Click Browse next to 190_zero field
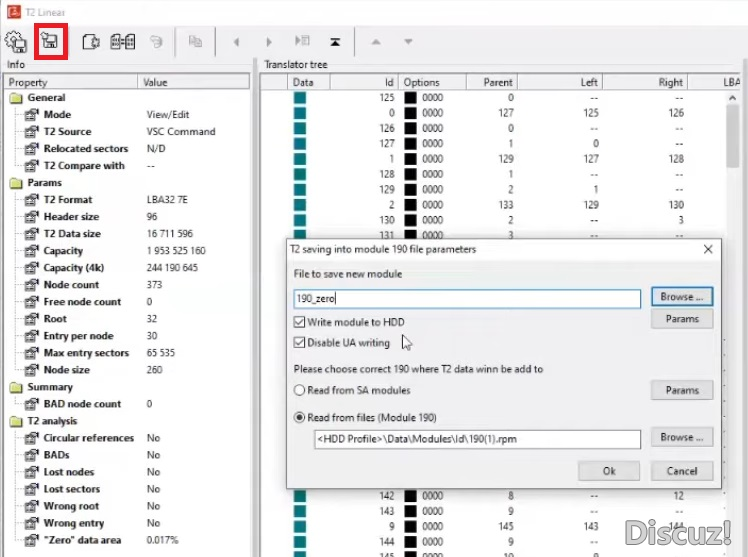This screenshot has height=557, width=748. coord(682,297)
